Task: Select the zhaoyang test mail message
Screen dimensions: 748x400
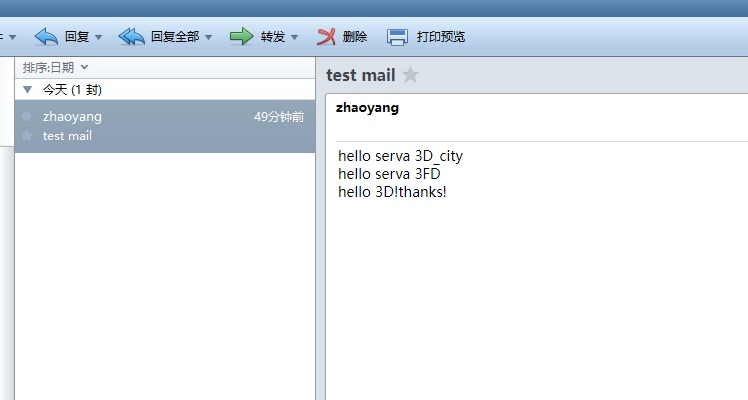Action: pyautogui.click(x=165, y=126)
